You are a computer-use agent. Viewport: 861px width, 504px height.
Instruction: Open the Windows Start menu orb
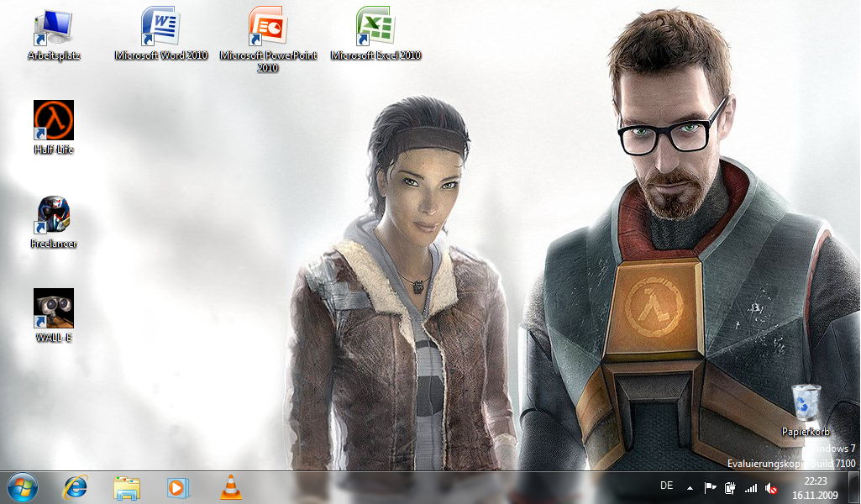point(23,487)
